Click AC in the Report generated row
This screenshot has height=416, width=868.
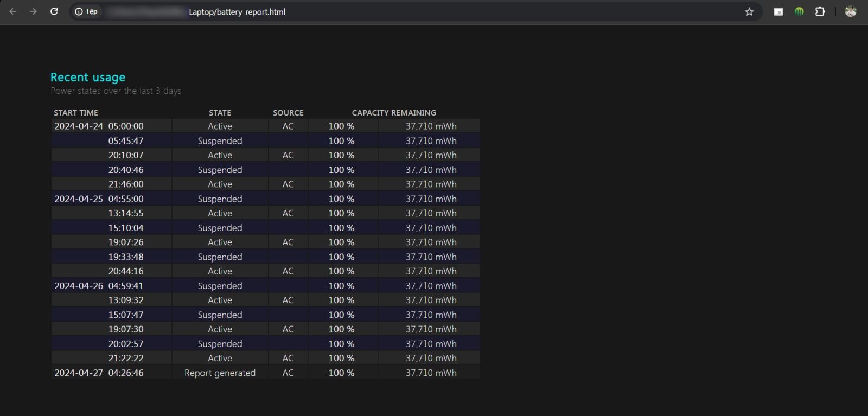pos(288,373)
